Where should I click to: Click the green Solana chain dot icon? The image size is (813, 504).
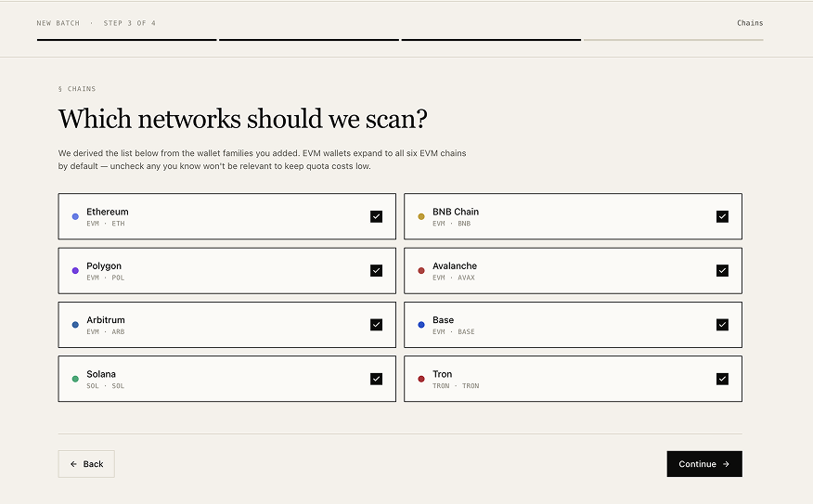(x=75, y=379)
